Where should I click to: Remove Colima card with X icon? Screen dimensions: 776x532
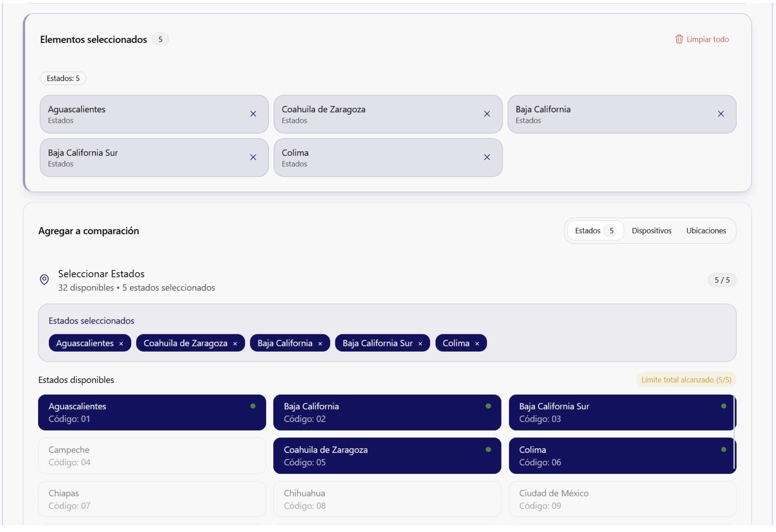(487, 157)
